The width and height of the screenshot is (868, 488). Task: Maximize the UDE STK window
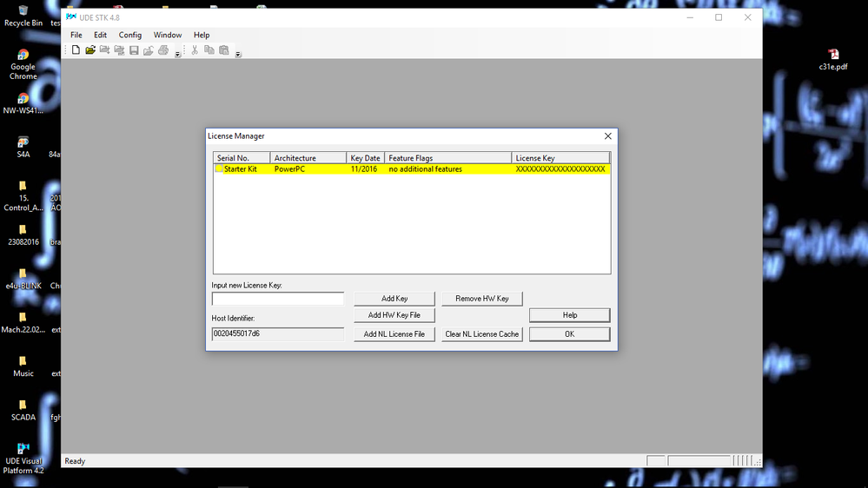pyautogui.click(x=719, y=17)
